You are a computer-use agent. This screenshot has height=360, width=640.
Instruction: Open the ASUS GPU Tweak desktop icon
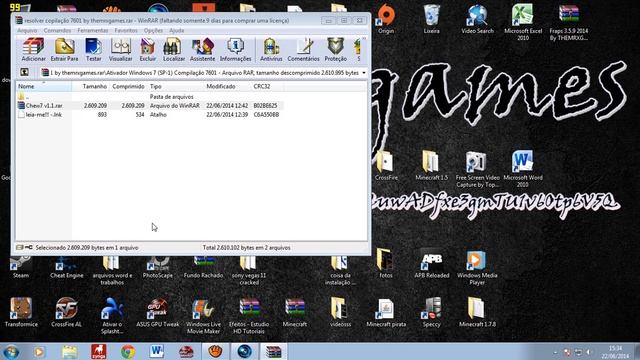(158, 312)
